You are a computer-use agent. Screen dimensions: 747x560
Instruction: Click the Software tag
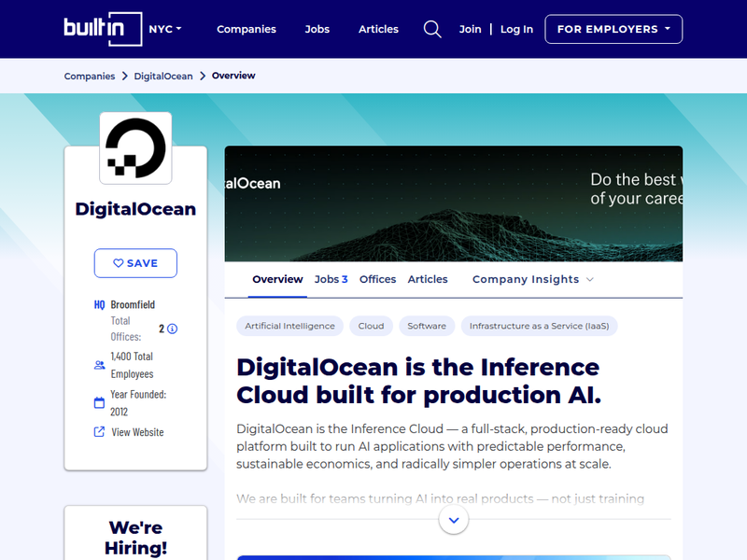point(427,326)
